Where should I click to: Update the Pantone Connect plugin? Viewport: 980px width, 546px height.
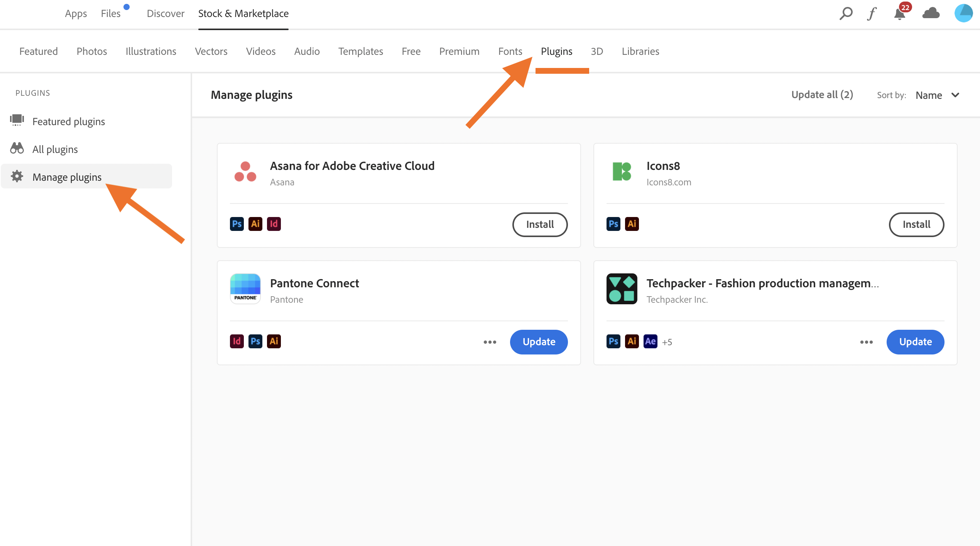tap(539, 342)
